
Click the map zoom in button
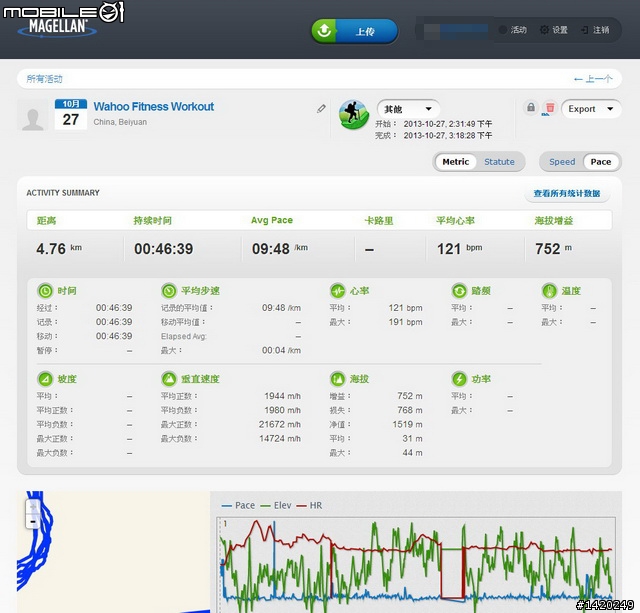[33, 507]
